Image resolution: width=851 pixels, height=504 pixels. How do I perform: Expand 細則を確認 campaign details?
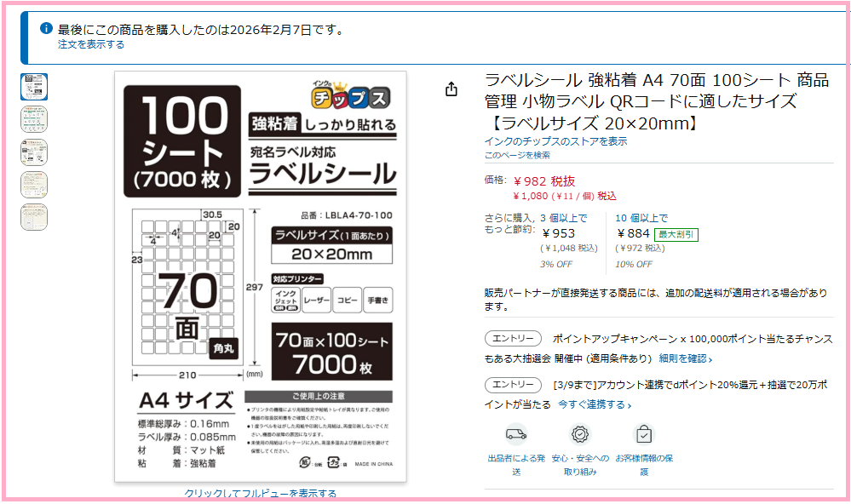pyautogui.click(x=686, y=359)
